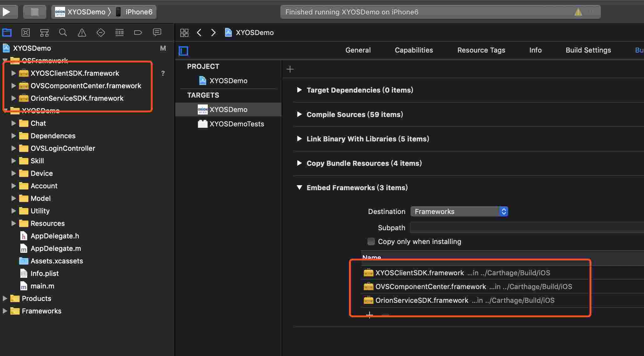Viewport: 644px width, 356px height.
Task: Expand the Frameworks group
Action: tap(5, 311)
